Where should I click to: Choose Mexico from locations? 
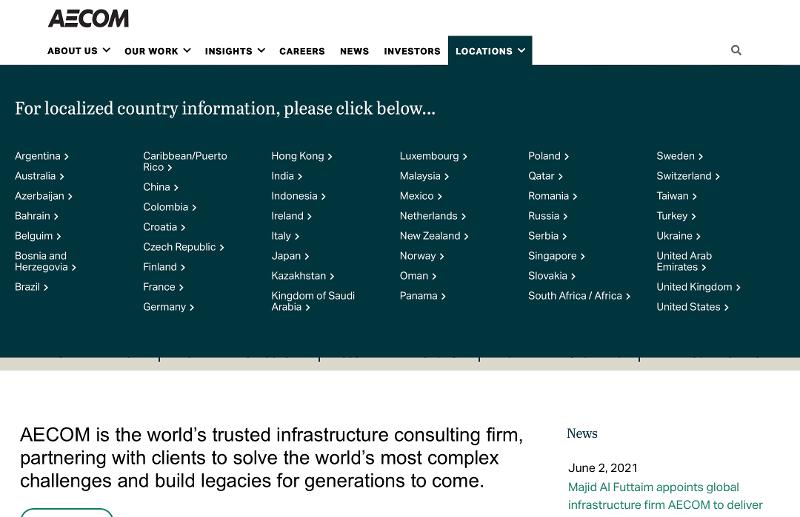[421, 196]
